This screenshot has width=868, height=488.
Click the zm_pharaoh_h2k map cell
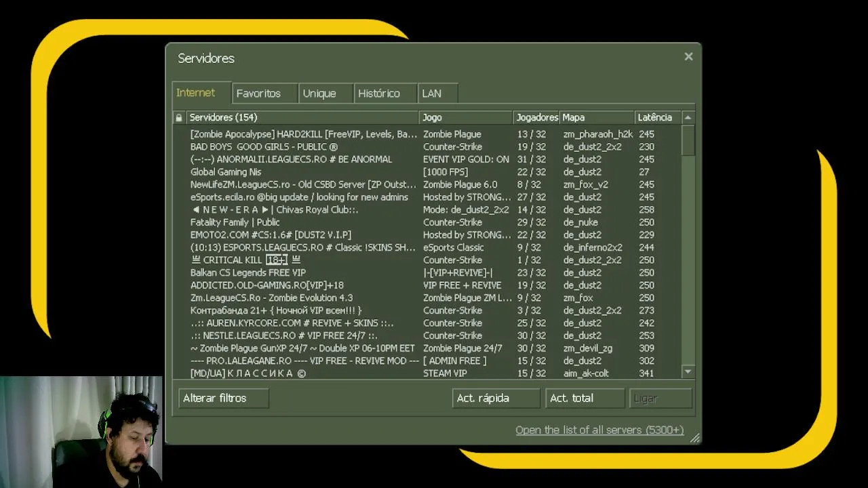point(597,134)
